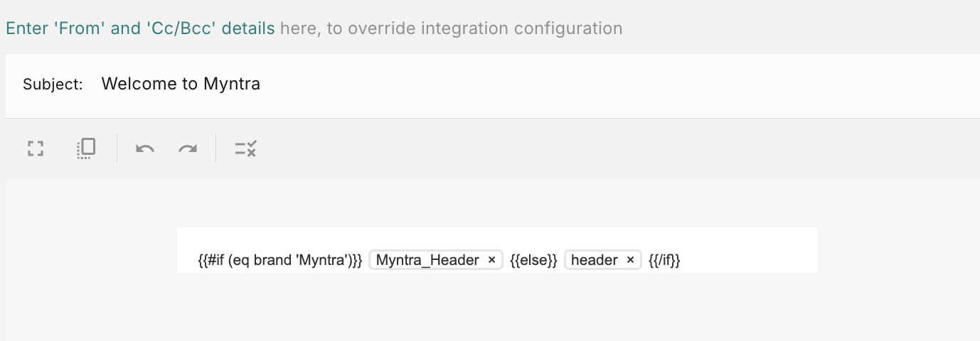Open the 'From' and 'Cc/Bcc' details link

[140, 28]
